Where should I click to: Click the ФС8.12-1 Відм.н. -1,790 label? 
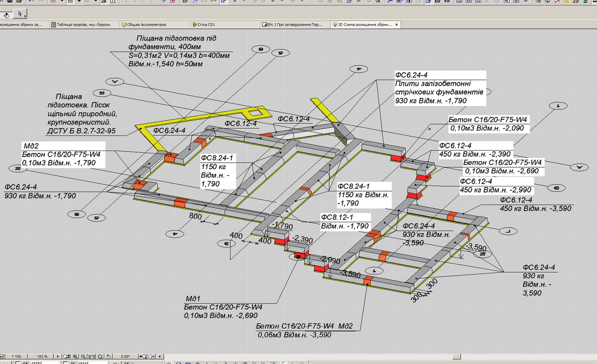click(345, 222)
